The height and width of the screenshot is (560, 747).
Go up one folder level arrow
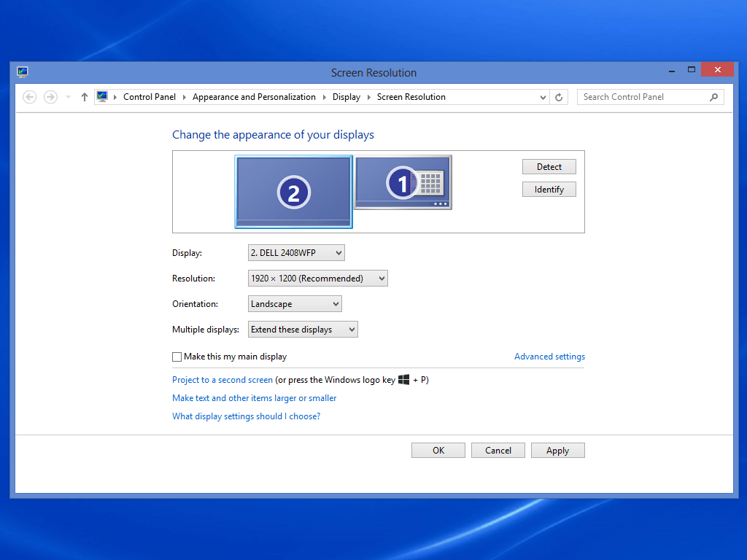(x=85, y=97)
